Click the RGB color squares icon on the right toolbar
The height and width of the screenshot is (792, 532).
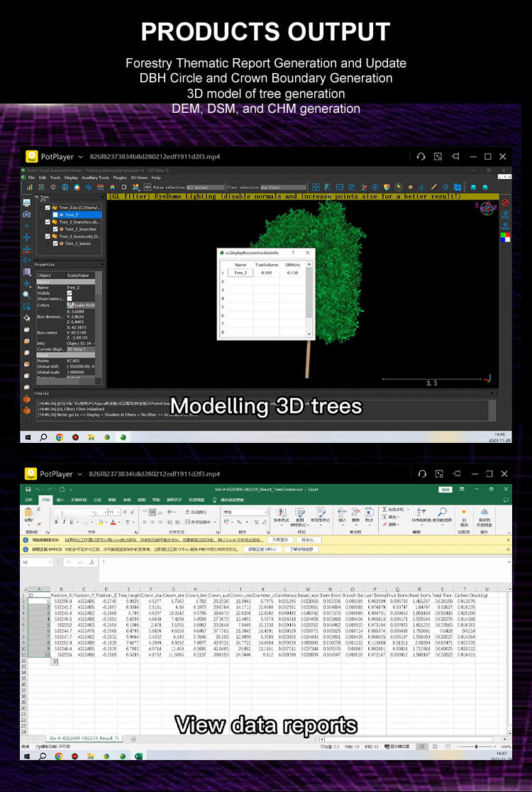point(505,238)
